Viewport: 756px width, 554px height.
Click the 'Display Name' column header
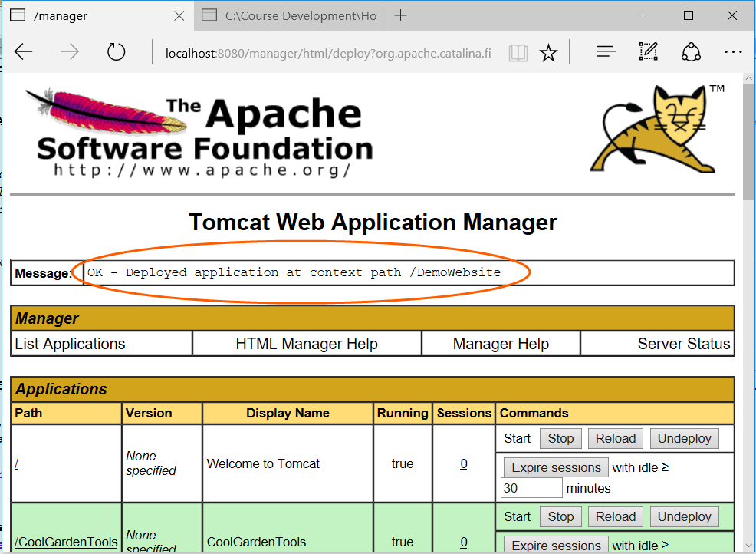(x=288, y=413)
